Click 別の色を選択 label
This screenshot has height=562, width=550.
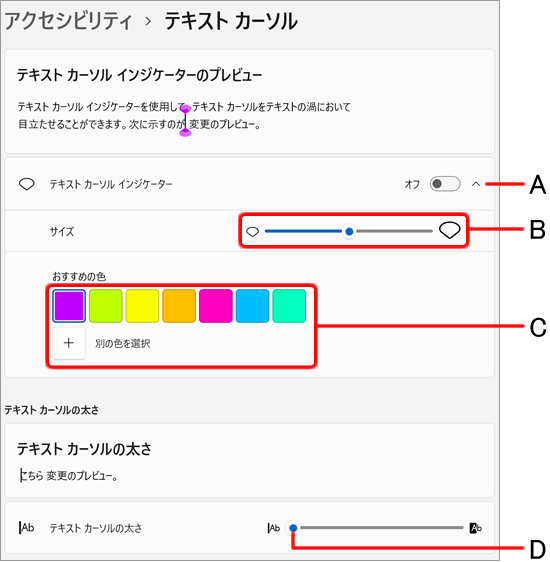click(x=123, y=344)
